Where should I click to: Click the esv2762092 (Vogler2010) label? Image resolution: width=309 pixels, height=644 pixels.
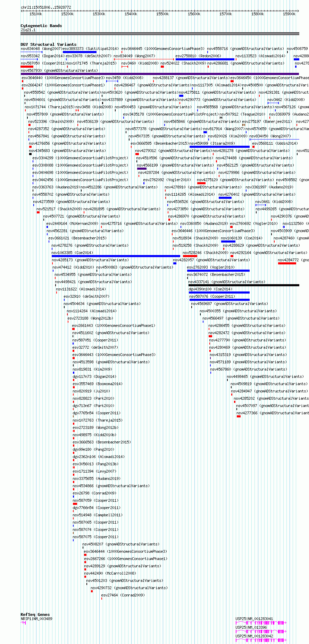coord(167,180)
